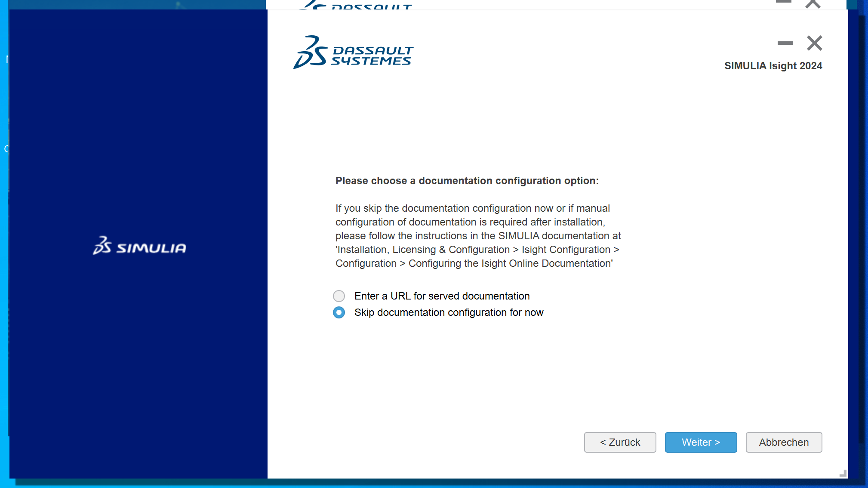This screenshot has width=868, height=488.
Task: Click the heading 'Please choose a documentation configuration option:'
Action: point(467,181)
